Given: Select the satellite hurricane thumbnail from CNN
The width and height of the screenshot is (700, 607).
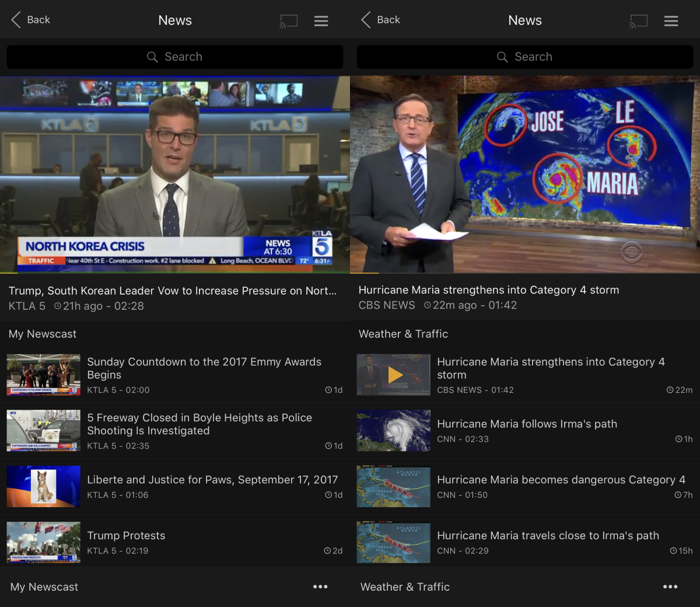Looking at the screenshot, I should click(x=394, y=431).
